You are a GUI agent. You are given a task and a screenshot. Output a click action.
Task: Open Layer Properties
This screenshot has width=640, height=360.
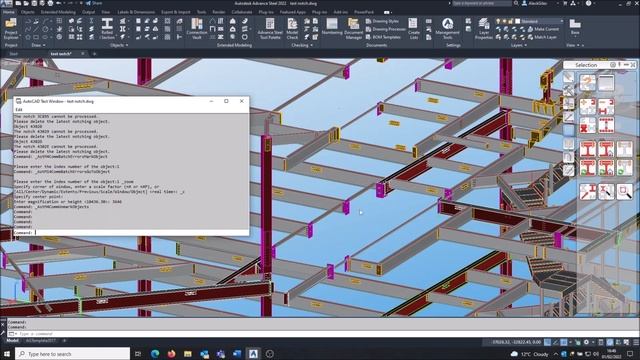pos(484,29)
